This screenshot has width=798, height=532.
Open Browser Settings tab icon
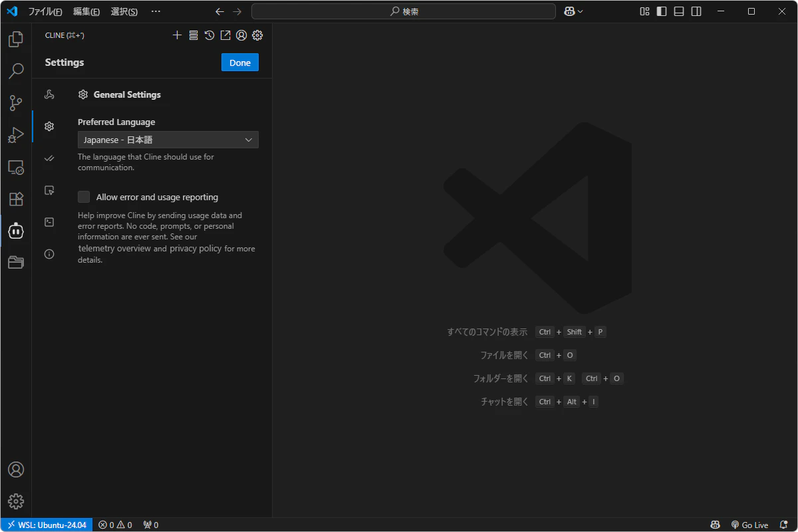[49, 190]
